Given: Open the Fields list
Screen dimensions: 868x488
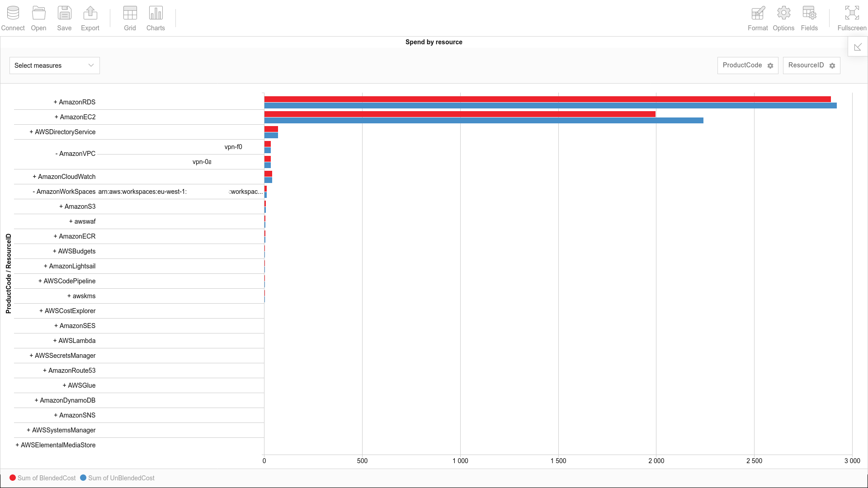Looking at the screenshot, I should click(x=809, y=18).
